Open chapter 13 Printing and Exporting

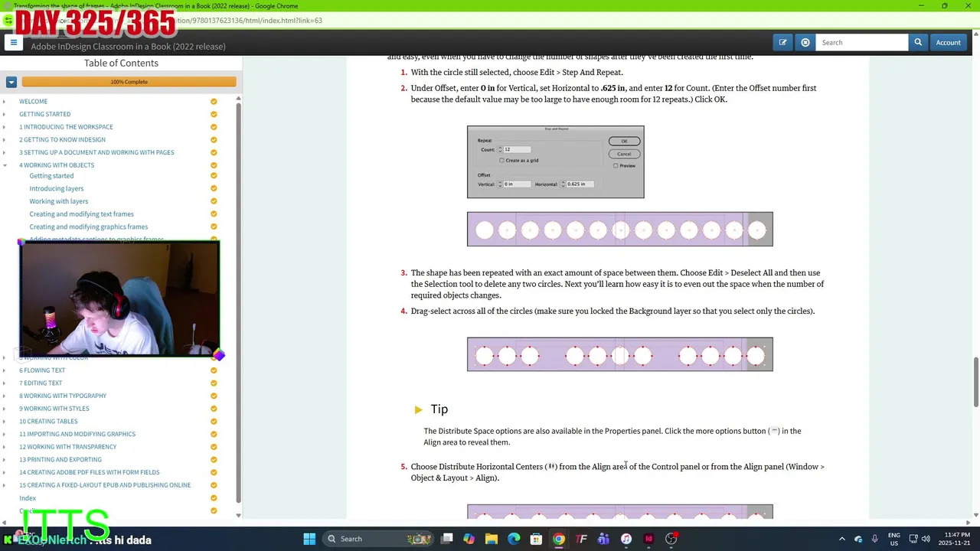tap(60, 459)
